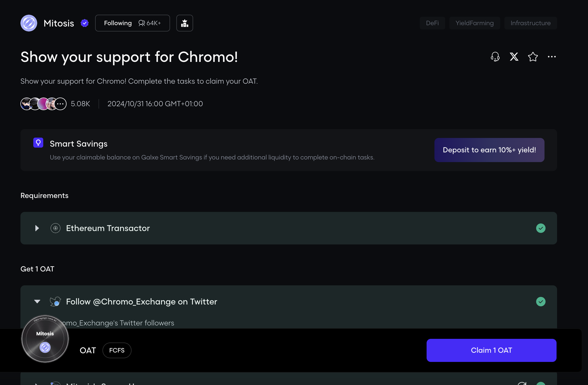The height and width of the screenshot is (385, 588).
Task: Open the three-dots more options menu
Action: (x=552, y=57)
